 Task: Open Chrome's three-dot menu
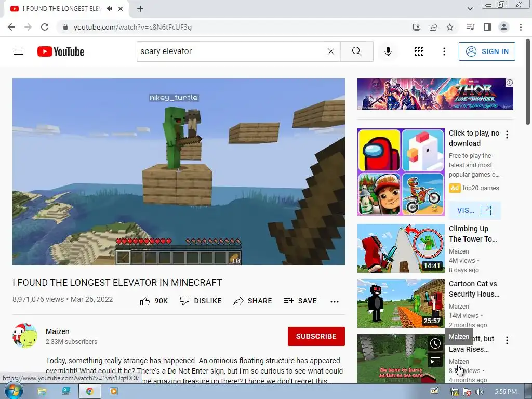click(x=521, y=27)
